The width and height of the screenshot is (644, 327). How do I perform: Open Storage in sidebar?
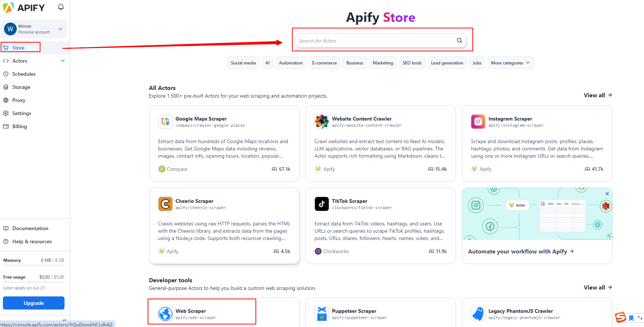point(21,87)
